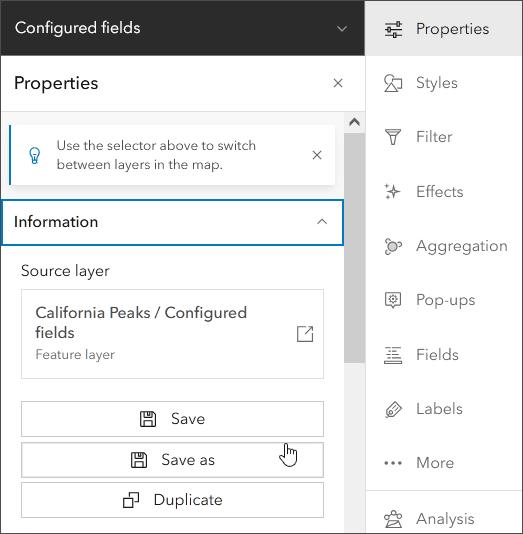Click the lightbulb tip icon
Image resolution: width=523 pixels, height=534 pixels.
[x=34, y=155]
